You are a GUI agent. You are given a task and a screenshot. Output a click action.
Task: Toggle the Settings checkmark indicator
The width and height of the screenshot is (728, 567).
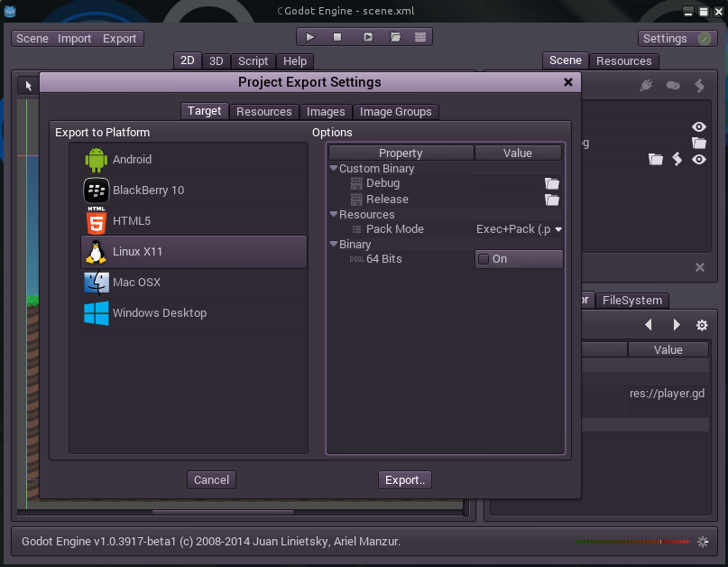(705, 39)
